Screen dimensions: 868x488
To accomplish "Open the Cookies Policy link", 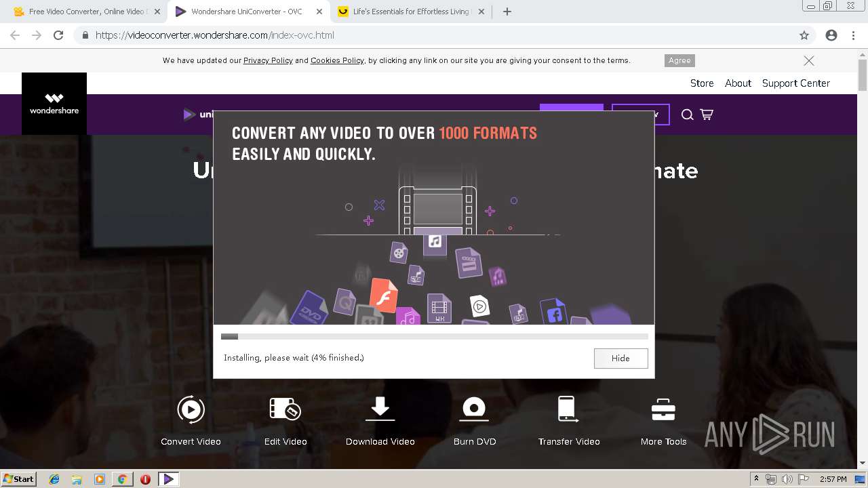I will [337, 60].
